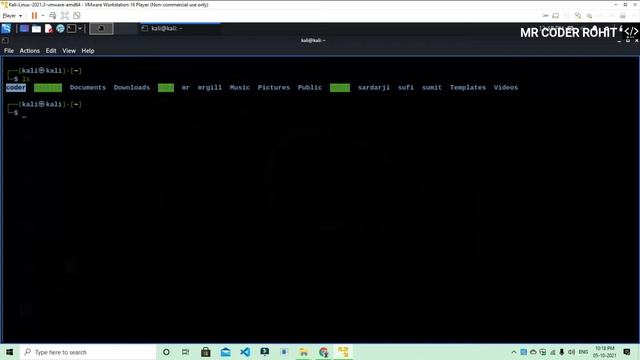Open the file manager icon in Kali panel
640x360 pixels.
tap(36, 29)
